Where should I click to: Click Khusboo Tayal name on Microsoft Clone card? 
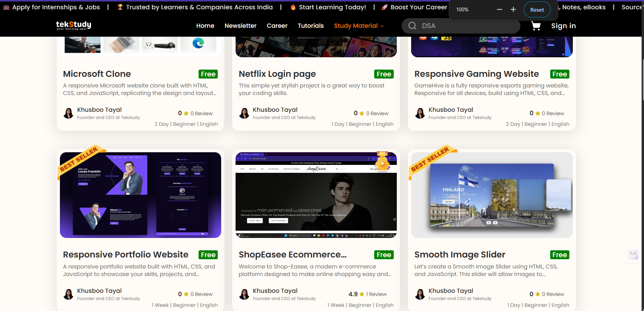(x=99, y=110)
